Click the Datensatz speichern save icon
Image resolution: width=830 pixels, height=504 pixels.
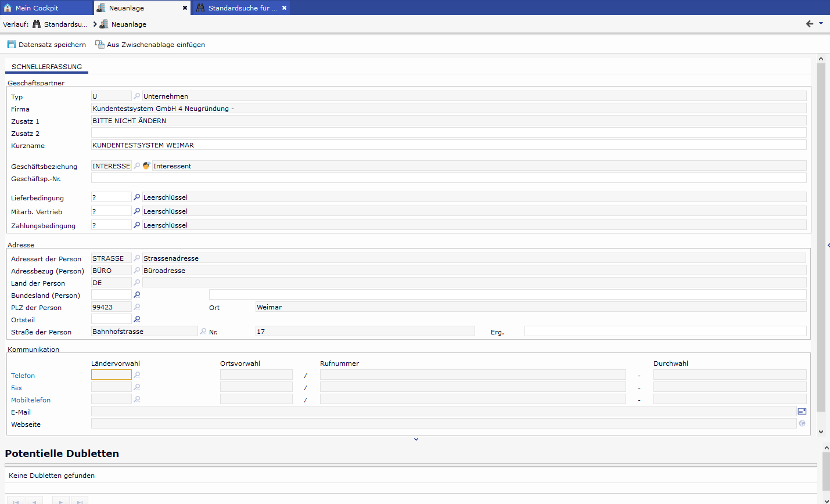click(11, 45)
